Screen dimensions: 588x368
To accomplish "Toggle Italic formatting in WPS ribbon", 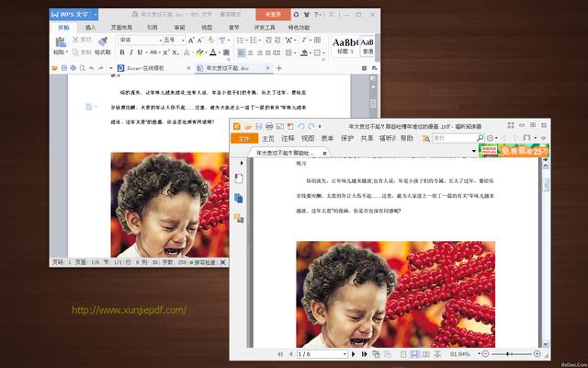I will (130, 52).
